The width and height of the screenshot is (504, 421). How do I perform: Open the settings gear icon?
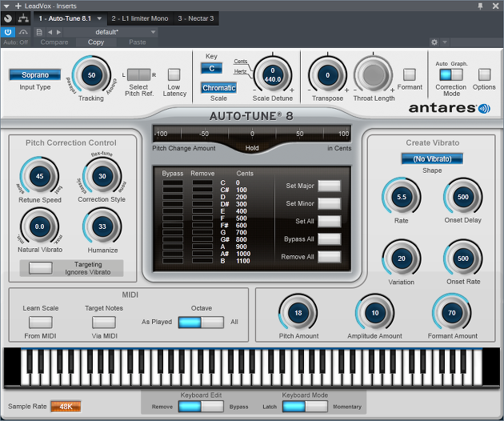pos(434,42)
